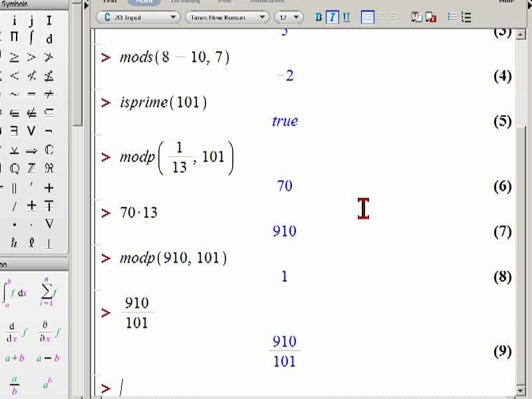Image resolution: width=532 pixels, height=399 pixels.
Task: Insert a/b fraction template
Action: [x=14, y=385]
